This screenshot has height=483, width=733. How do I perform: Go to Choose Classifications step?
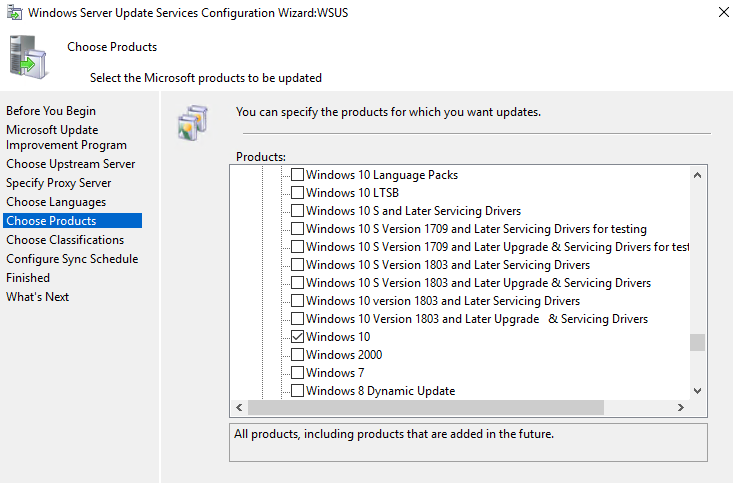coord(65,240)
